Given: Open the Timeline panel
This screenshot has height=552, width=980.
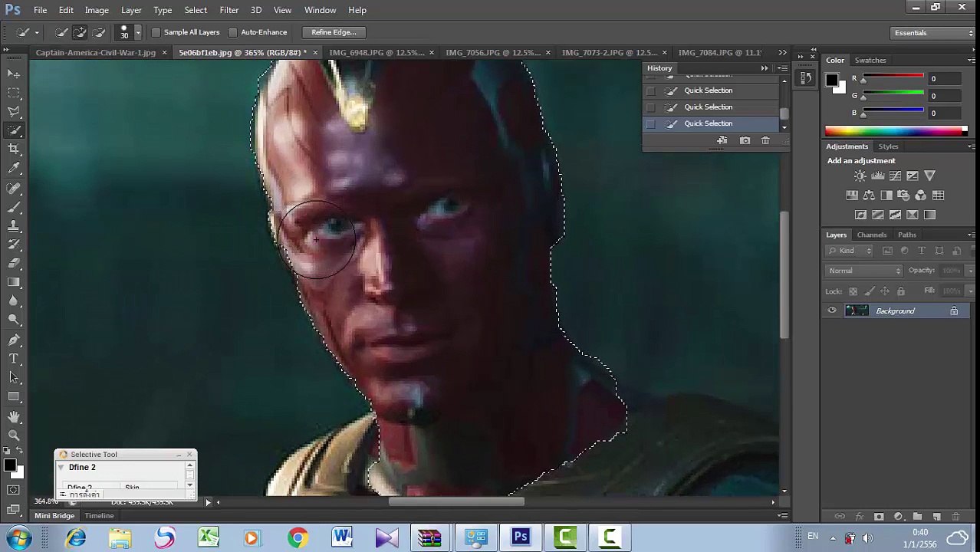Looking at the screenshot, I should pos(99,516).
